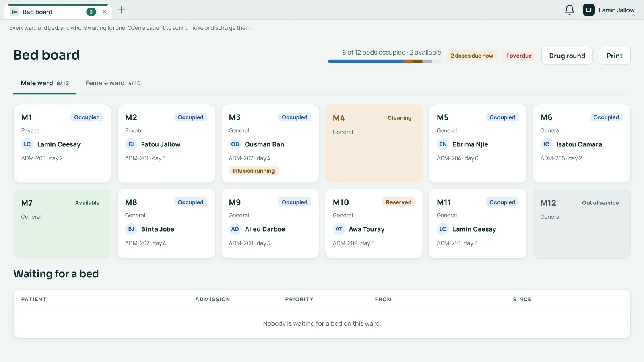This screenshot has height=362, width=644.
Task: Click the 1 overdue badge
Action: coord(519,56)
